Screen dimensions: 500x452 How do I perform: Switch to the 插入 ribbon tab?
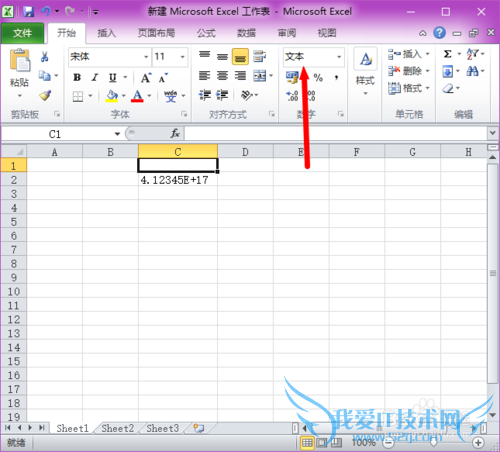point(106,33)
